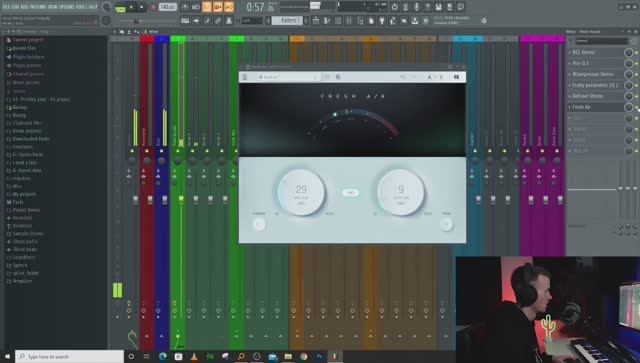
Task: Open the Fresh Air preset dropdown
Action: point(287,77)
